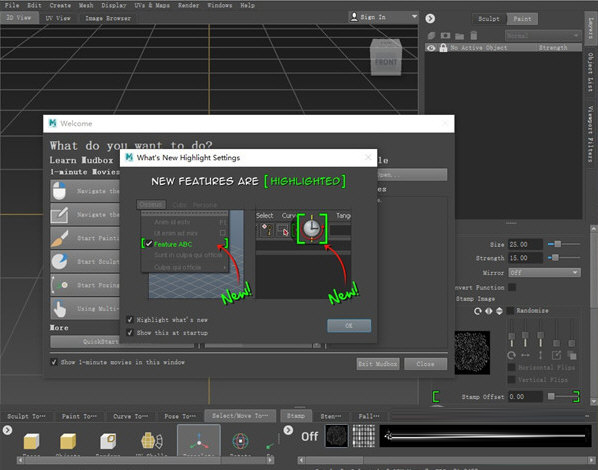Collapse the right panel with arrow button
The height and width of the screenshot is (470, 598).
430,18
